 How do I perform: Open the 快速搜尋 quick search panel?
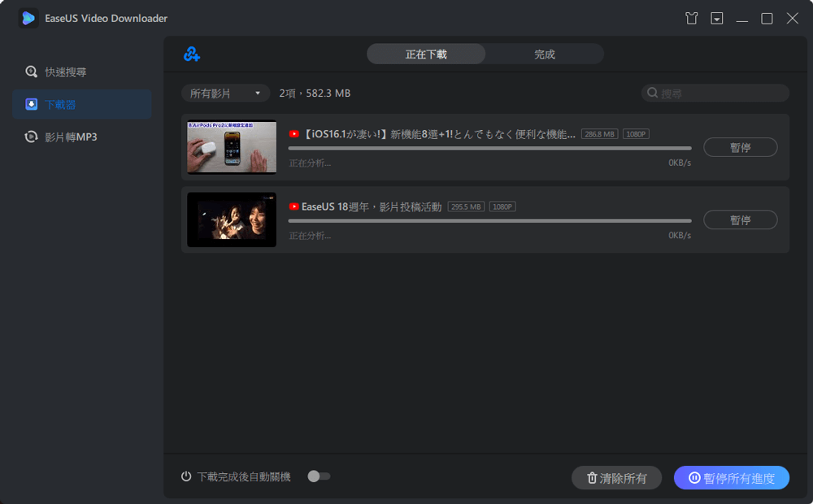[x=72, y=72]
